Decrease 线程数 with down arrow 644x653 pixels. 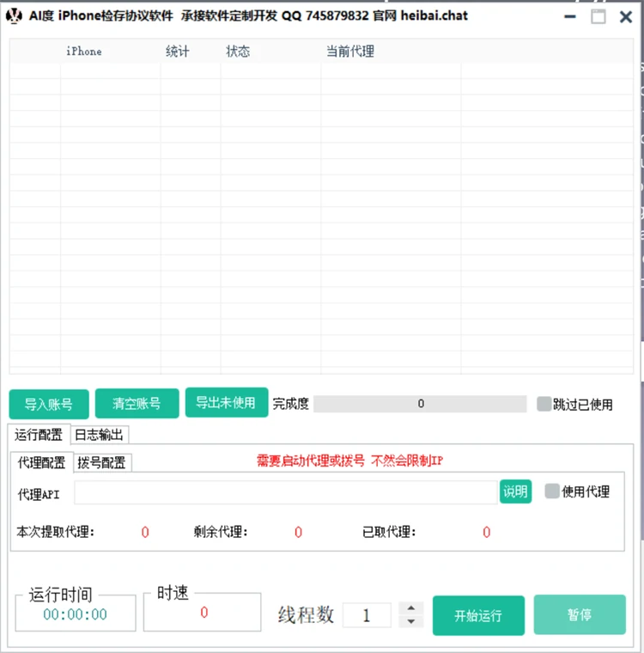point(411,621)
